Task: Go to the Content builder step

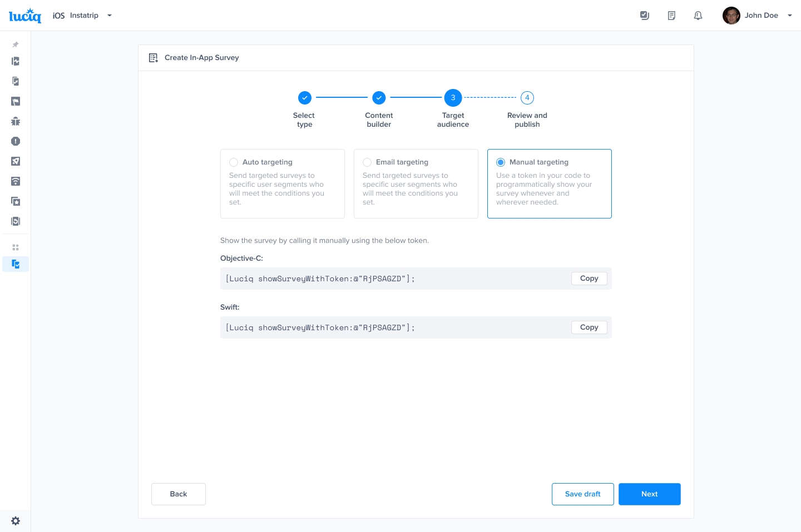Action: (379, 98)
